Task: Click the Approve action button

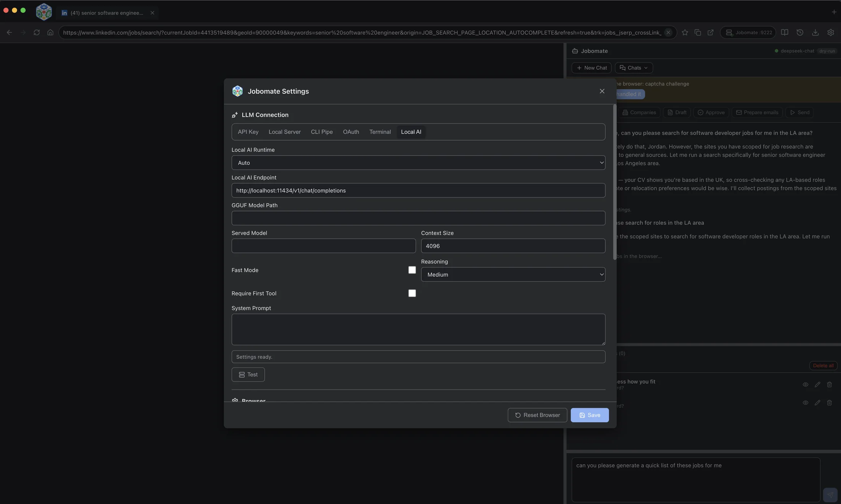Action: pos(711,112)
